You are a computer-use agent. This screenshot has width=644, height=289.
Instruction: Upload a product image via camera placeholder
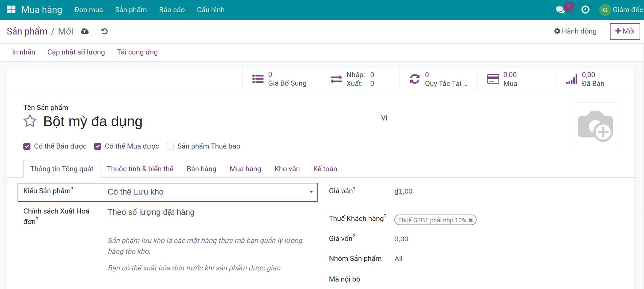(x=595, y=125)
